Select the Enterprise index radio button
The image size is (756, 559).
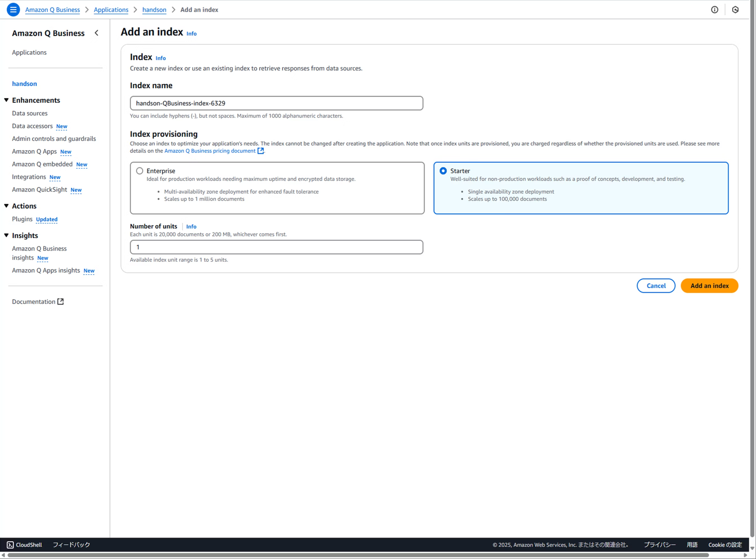pos(140,171)
